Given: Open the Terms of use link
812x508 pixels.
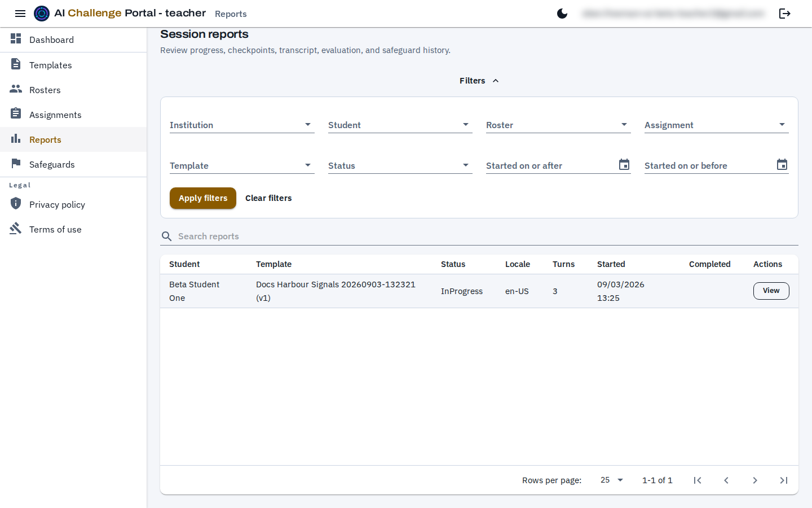Looking at the screenshot, I should [73, 229].
